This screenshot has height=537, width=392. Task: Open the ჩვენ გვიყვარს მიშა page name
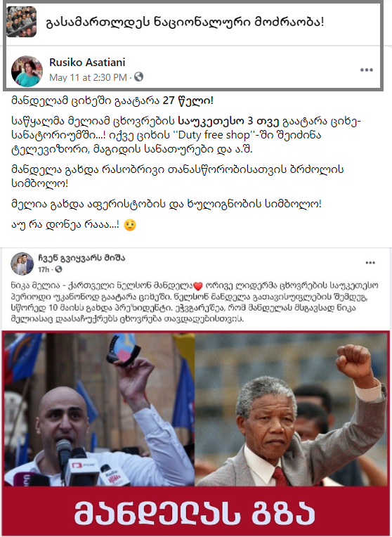[x=81, y=258]
